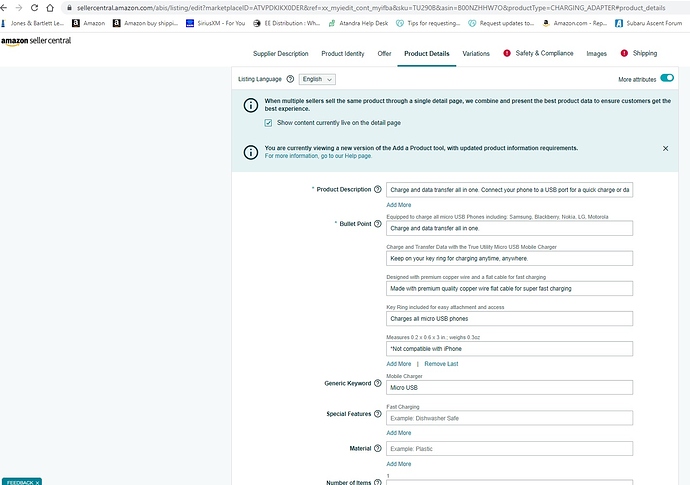Dismiss the new version notice with X
690x485 pixels.
665,148
